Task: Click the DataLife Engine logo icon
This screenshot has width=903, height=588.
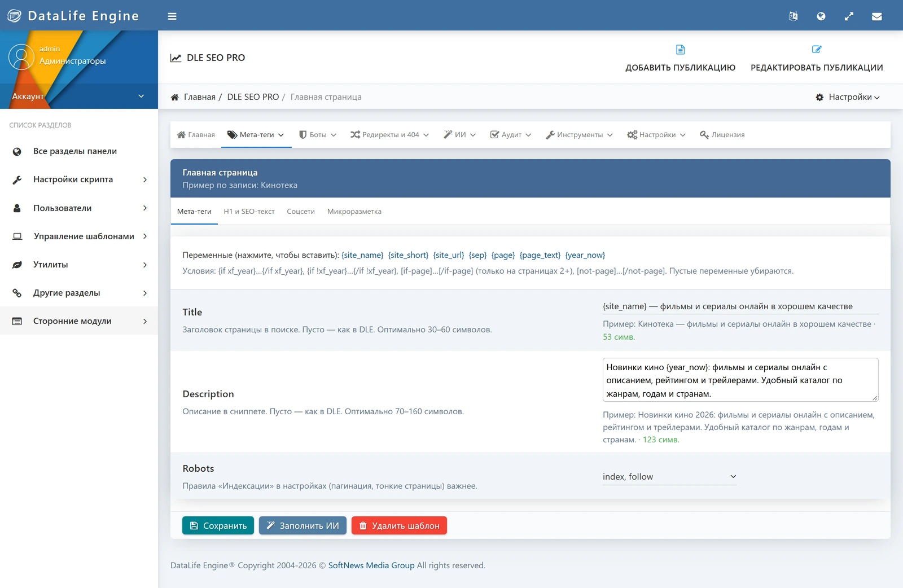Action: 14,16
